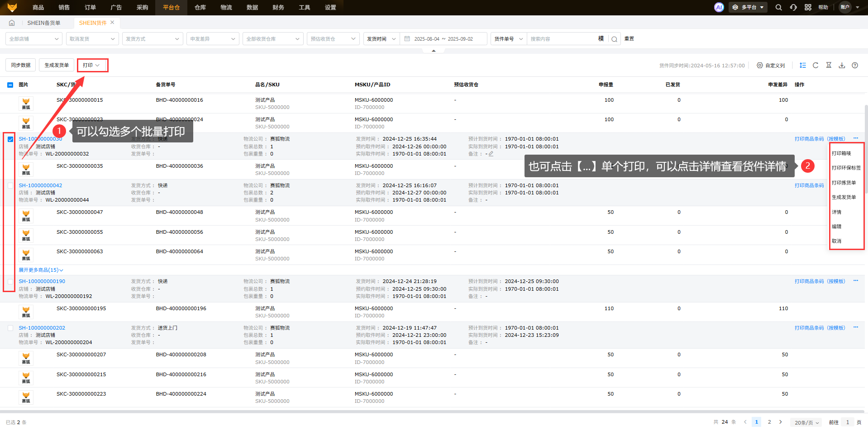Click the 同步数据 button
This screenshot has height=430, width=868.
click(x=21, y=65)
